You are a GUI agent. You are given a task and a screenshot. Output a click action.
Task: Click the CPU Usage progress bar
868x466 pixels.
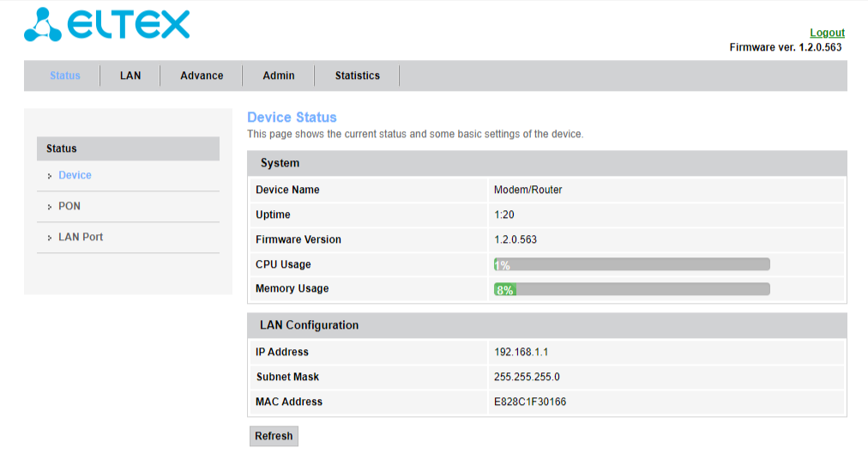(x=631, y=264)
